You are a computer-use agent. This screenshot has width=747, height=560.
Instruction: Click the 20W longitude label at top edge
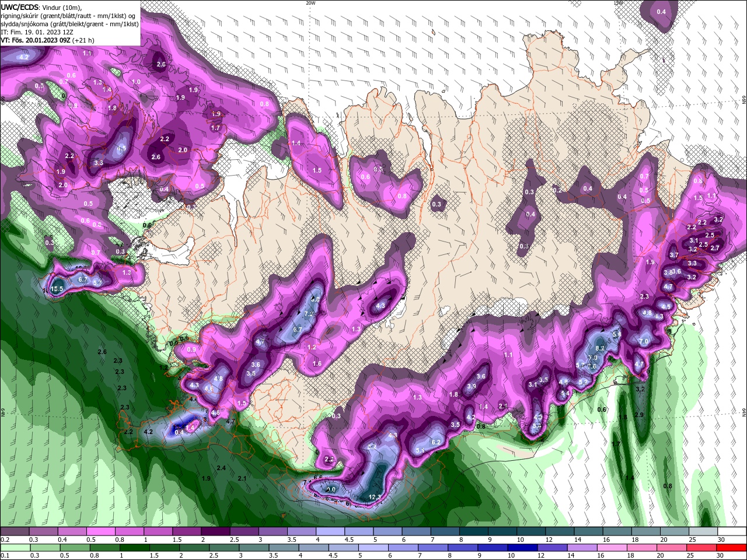coord(310,3)
